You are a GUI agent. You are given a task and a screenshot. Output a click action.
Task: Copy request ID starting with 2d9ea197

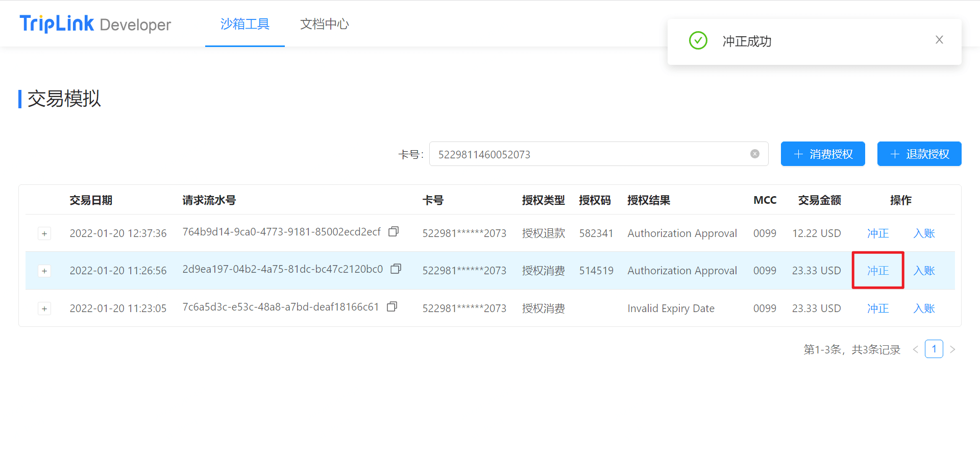click(x=396, y=269)
